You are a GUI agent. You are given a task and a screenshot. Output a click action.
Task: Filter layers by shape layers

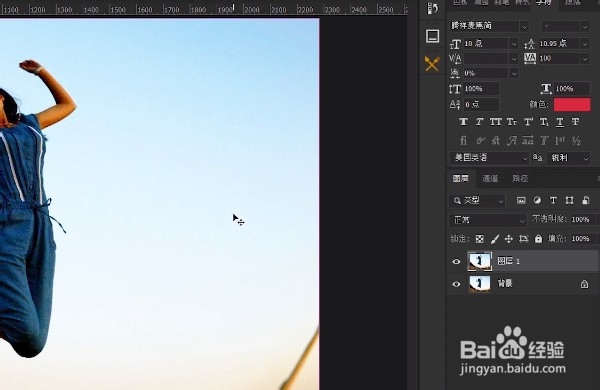[569, 200]
